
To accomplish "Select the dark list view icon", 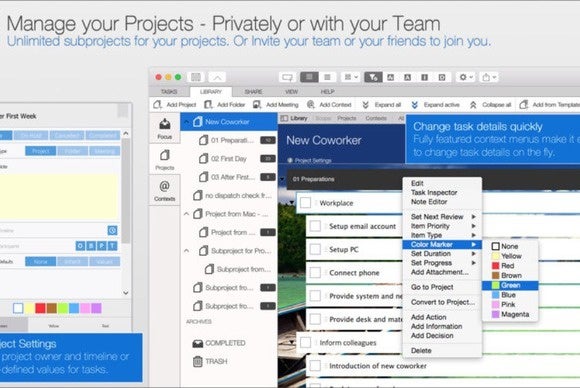I will [x=309, y=77].
